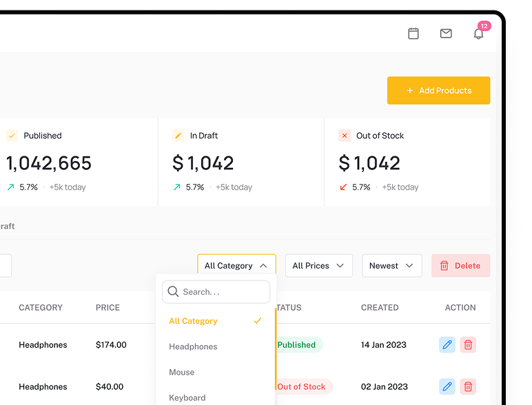Edit the $40.00 Headphones product
This screenshot has width=532, height=405.
[447, 386]
